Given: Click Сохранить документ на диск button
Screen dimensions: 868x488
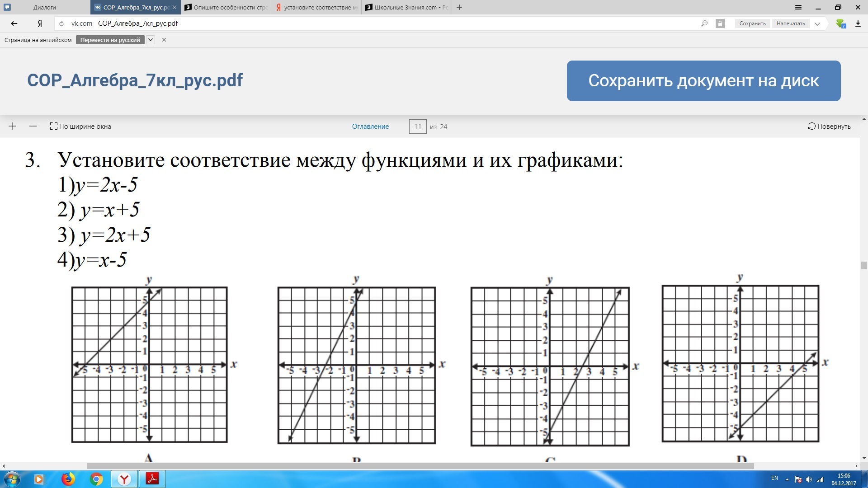Looking at the screenshot, I should coord(703,81).
